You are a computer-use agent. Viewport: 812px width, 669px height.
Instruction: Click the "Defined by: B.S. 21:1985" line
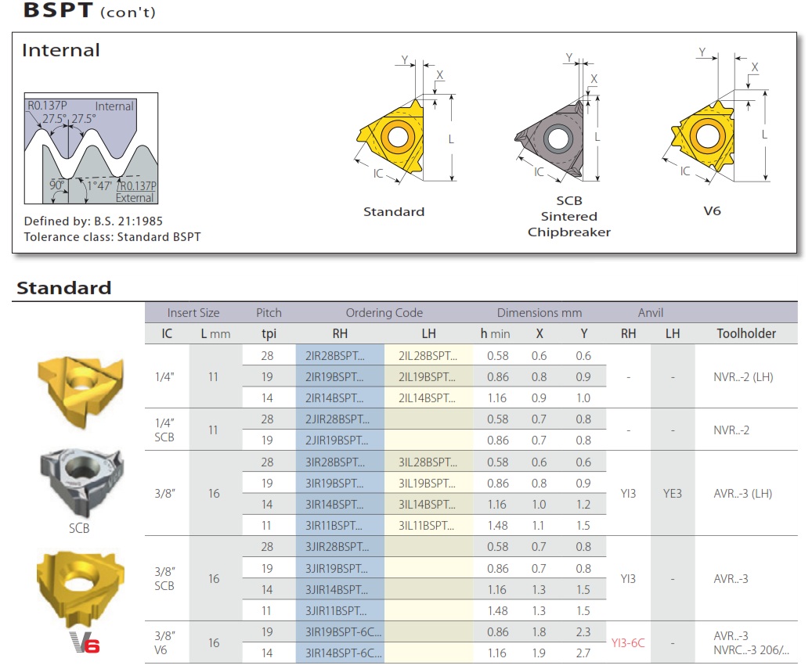pos(93,221)
